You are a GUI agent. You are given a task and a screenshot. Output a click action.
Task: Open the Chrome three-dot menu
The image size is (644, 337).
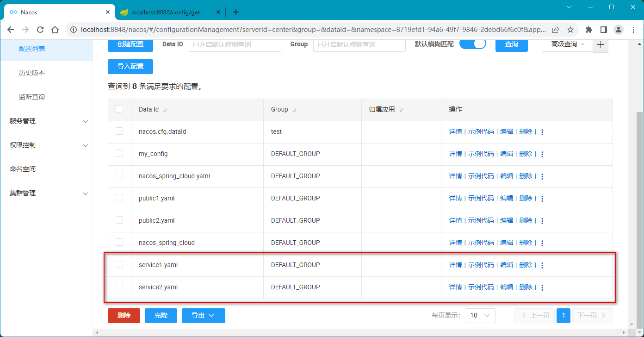coord(633,30)
